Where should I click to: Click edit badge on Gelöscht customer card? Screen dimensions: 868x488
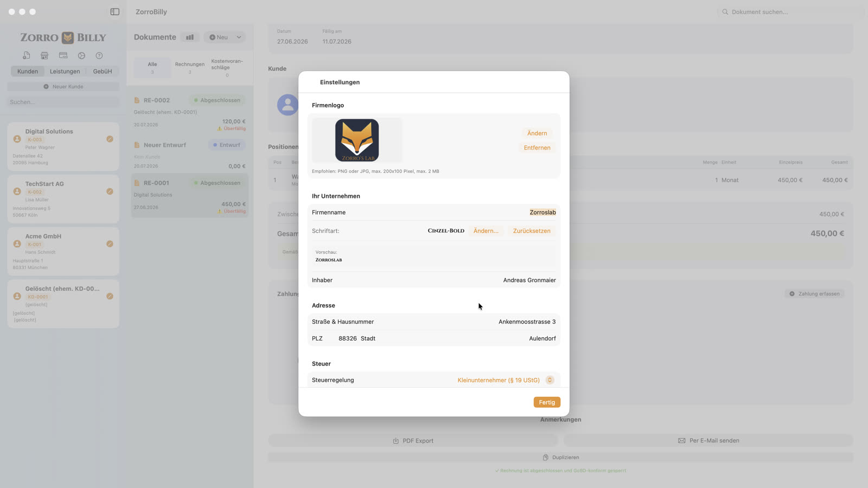pyautogui.click(x=110, y=296)
